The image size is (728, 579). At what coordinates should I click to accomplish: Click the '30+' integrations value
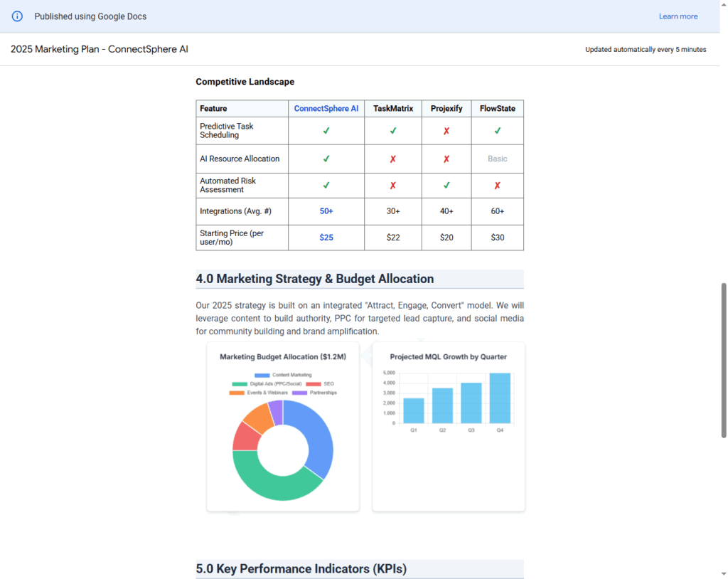click(392, 211)
